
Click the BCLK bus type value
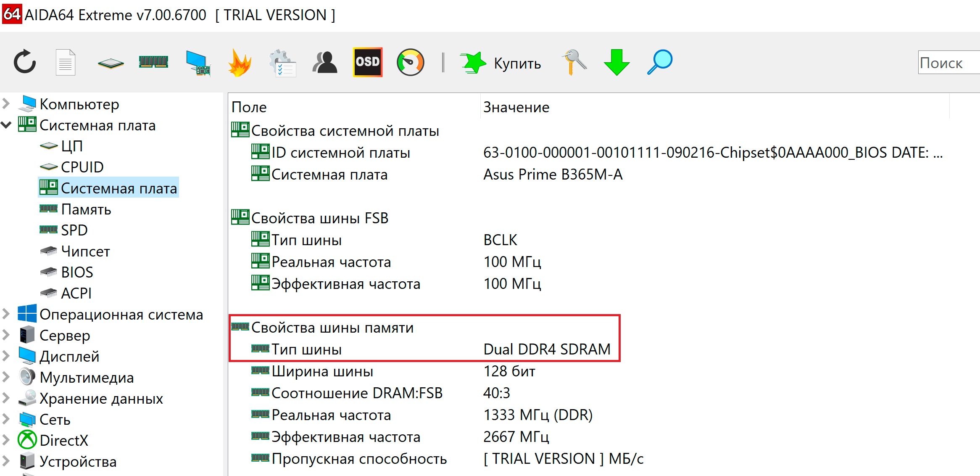pyautogui.click(x=500, y=240)
